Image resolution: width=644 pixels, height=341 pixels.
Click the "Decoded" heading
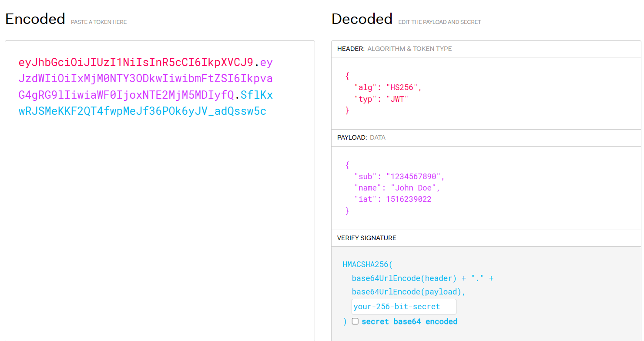point(362,19)
